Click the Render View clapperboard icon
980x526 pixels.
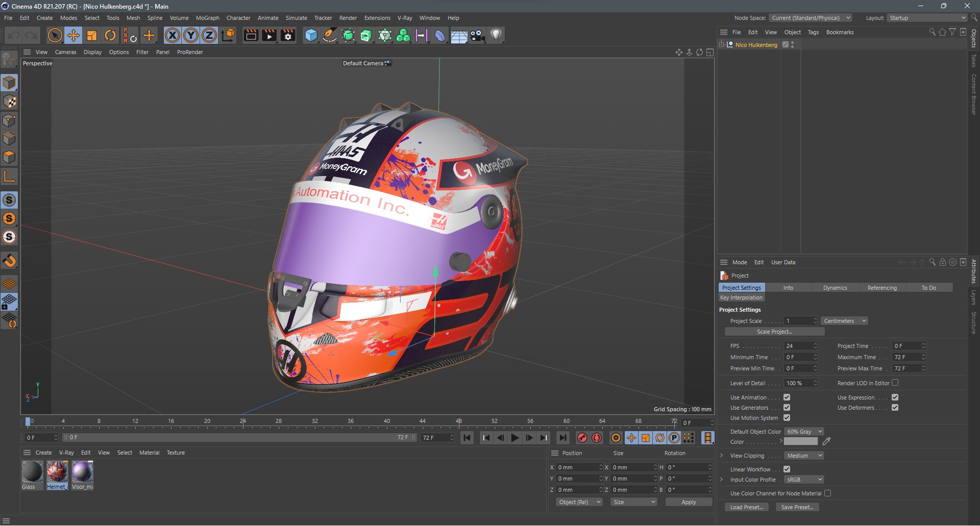click(251, 35)
